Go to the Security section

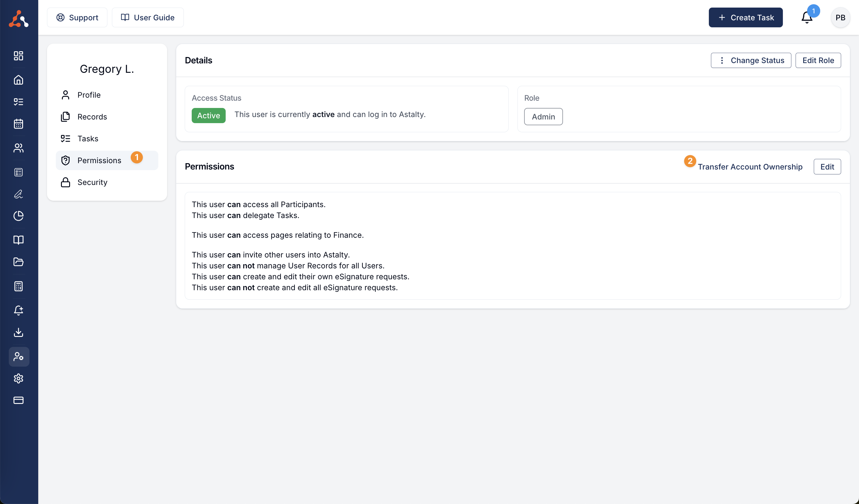click(x=92, y=182)
